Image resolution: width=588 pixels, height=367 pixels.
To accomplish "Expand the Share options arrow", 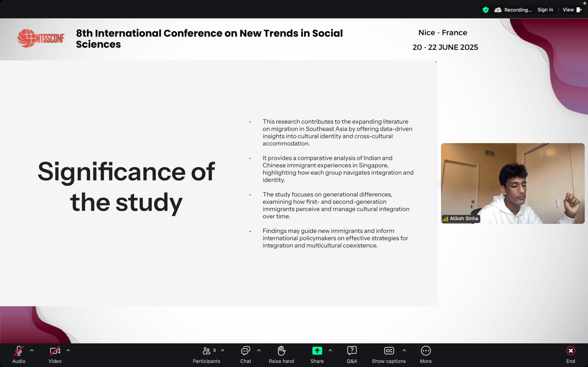I will [x=330, y=350].
